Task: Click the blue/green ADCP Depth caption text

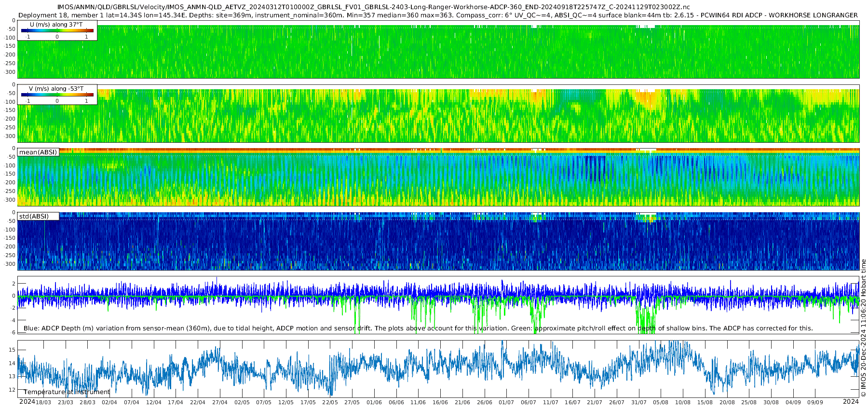Action: (x=418, y=328)
